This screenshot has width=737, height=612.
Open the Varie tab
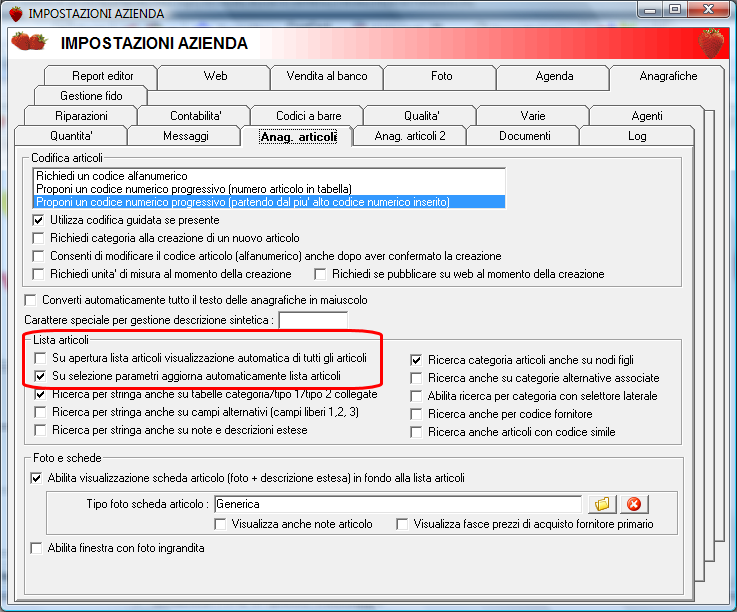click(x=533, y=116)
